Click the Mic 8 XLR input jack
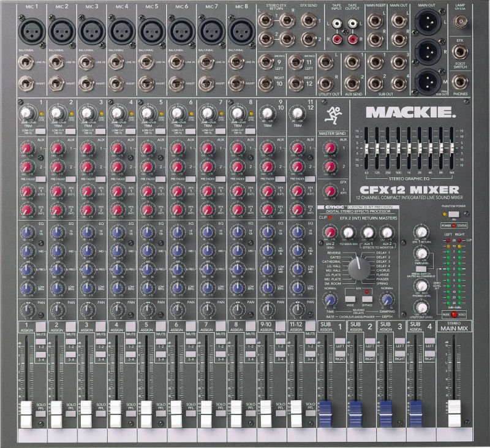 pyautogui.click(x=241, y=31)
